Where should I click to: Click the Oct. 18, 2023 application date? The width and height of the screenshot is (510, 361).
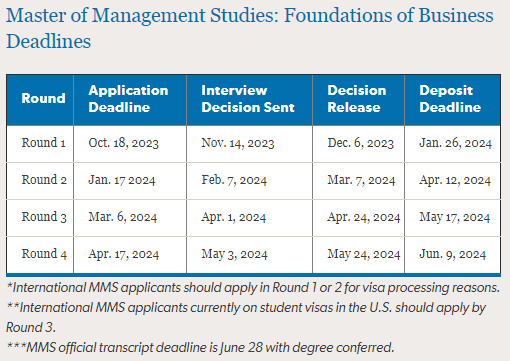pyautogui.click(x=123, y=143)
